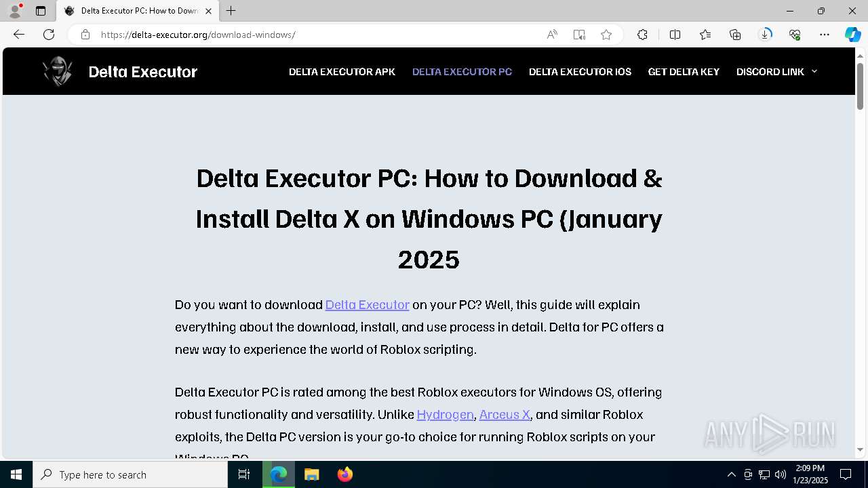868x488 pixels.
Task: Open the notification center icon
Action: (x=846, y=474)
